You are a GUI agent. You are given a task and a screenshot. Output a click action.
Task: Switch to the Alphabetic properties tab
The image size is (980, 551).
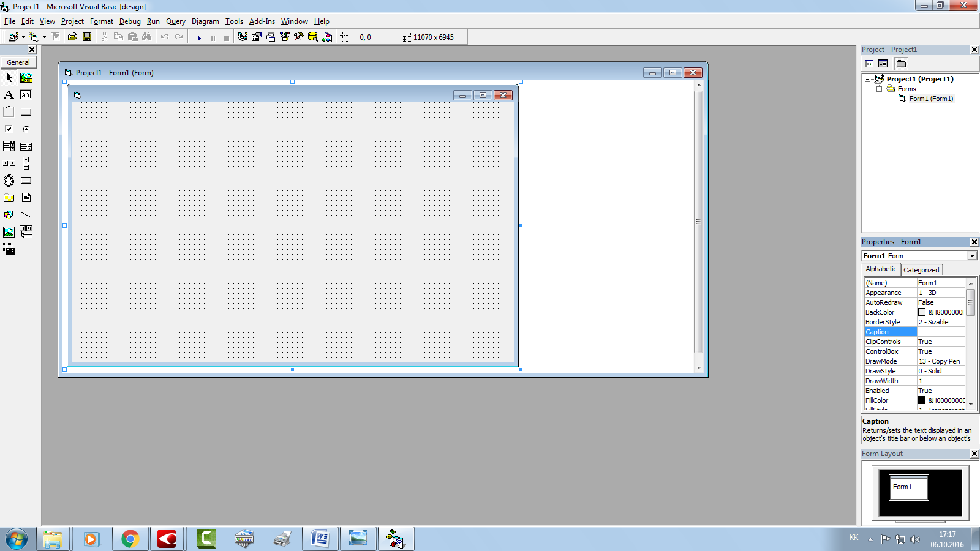881,269
